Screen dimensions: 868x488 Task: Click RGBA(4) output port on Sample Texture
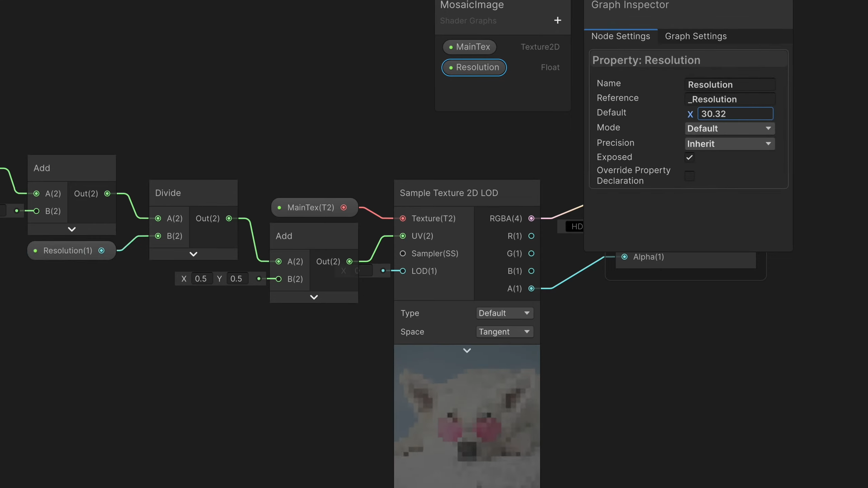[531, 219]
